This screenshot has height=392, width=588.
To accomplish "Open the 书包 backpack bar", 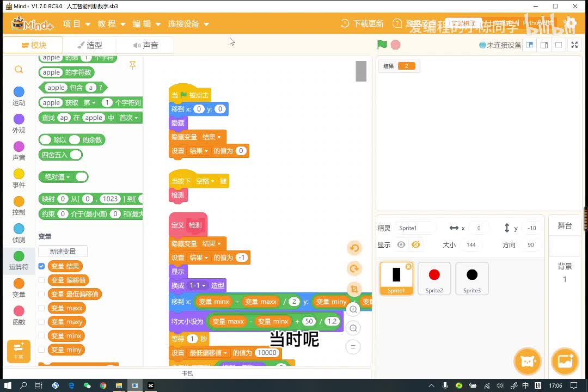I will [187, 373].
